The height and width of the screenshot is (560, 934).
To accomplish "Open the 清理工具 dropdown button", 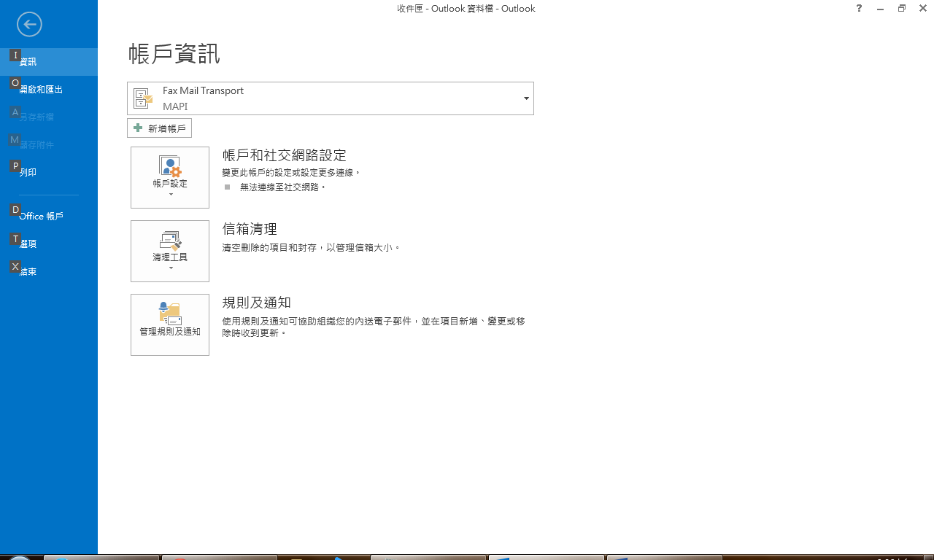I will (x=170, y=251).
